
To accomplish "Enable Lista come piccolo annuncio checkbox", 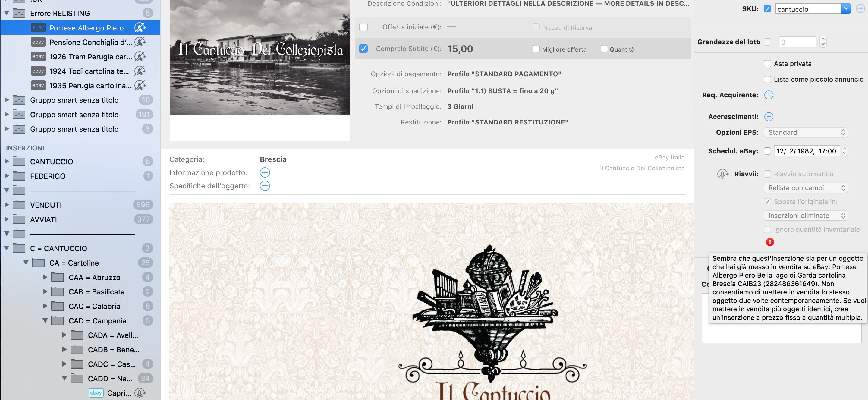I will click(x=767, y=79).
